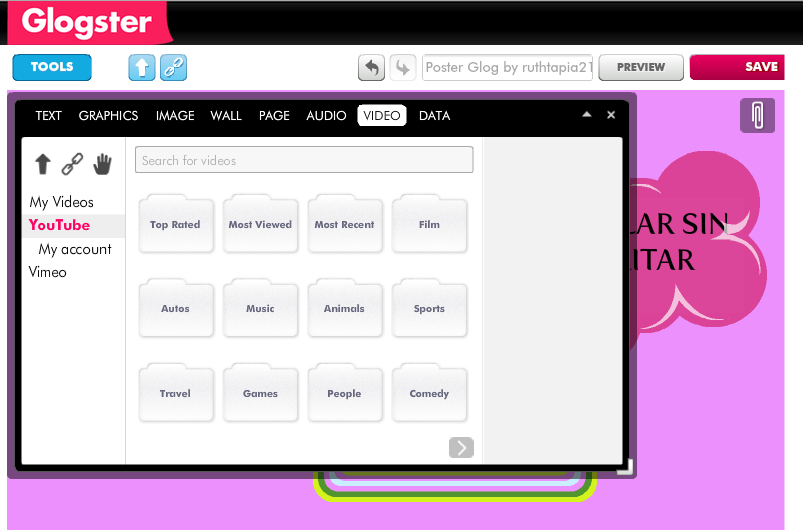Image resolution: width=803 pixels, height=530 pixels.
Task: Switch to the IMAGE tab
Action: (x=175, y=116)
